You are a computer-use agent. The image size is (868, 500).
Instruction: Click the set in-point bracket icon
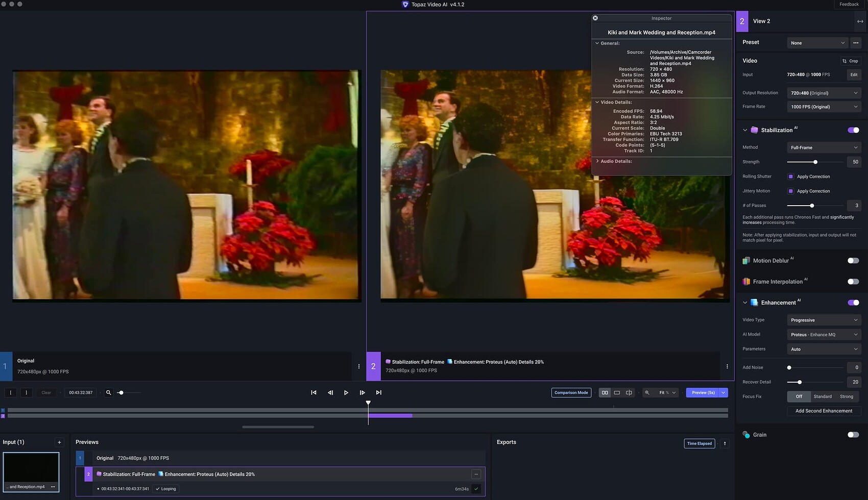click(10, 392)
